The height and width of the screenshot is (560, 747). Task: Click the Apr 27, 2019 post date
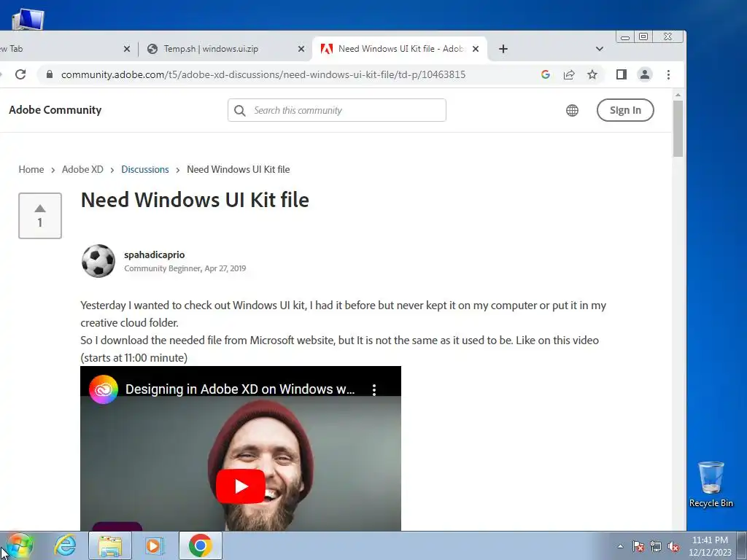click(225, 268)
